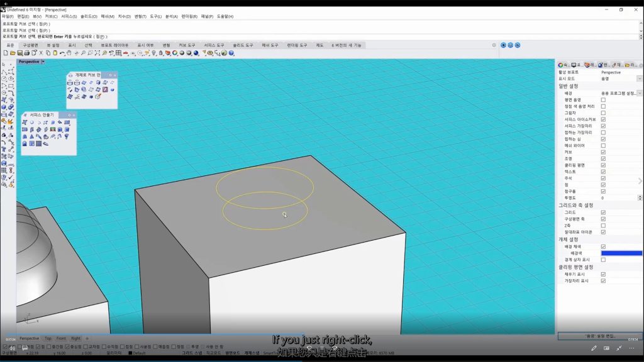Screen dimensions: 644x362
Task: Open the Perspective viewport title dropdown arrow
Action: coord(43,62)
